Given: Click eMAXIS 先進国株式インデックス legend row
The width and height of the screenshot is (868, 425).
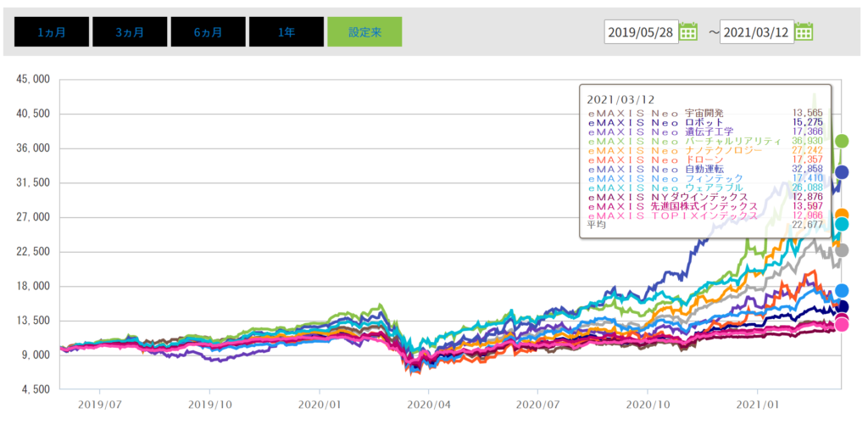Looking at the screenshot, I should (x=704, y=206).
